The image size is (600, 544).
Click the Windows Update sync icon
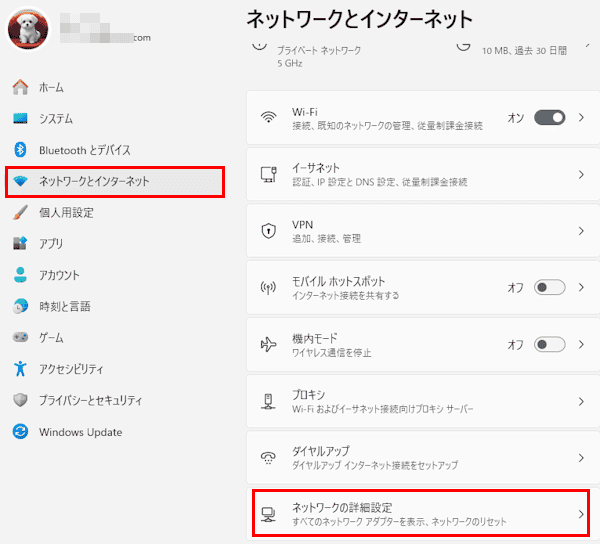[20, 432]
